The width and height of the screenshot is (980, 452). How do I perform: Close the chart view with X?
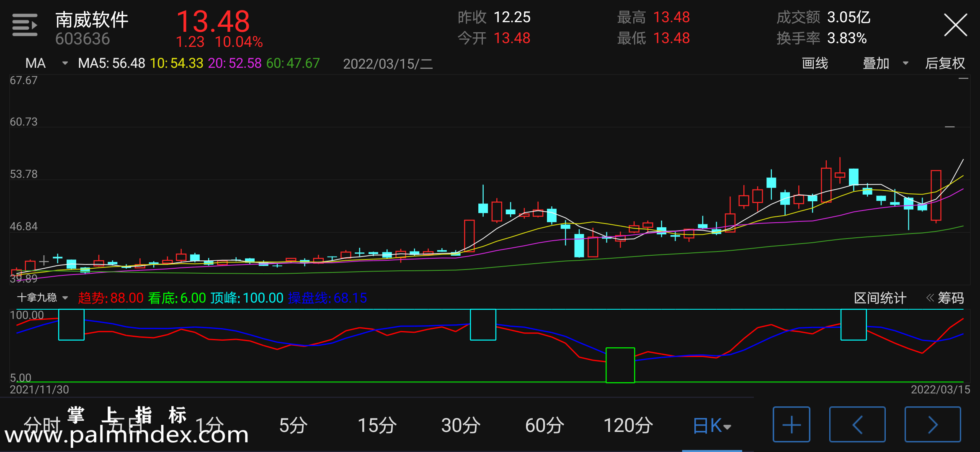tap(955, 25)
